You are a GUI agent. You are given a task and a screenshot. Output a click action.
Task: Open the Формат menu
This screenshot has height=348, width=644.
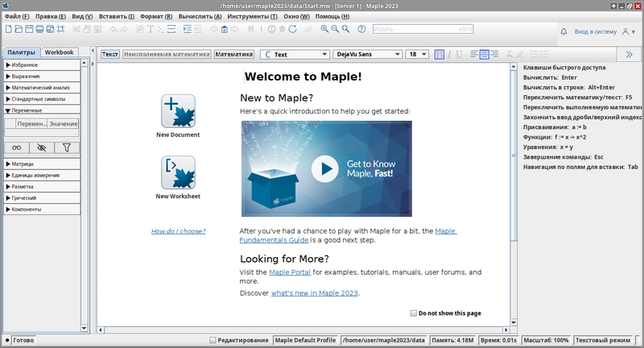(x=156, y=16)
